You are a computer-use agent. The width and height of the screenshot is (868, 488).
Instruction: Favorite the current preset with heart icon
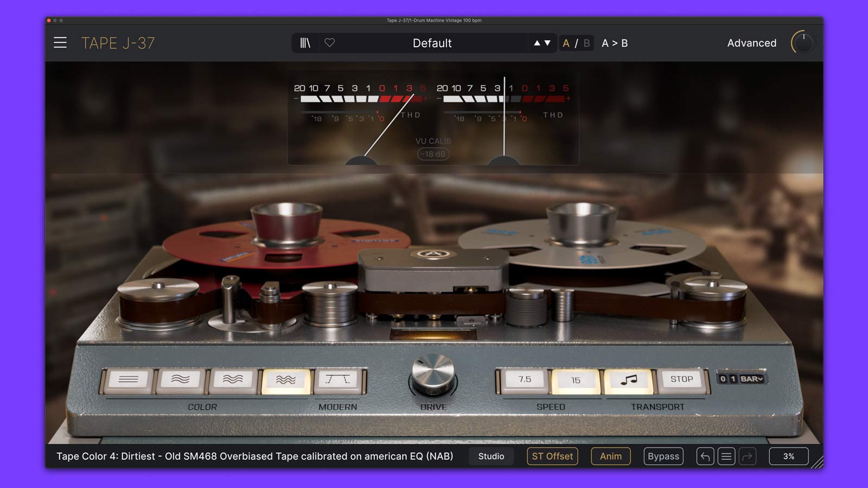click(x=329, y=43)
